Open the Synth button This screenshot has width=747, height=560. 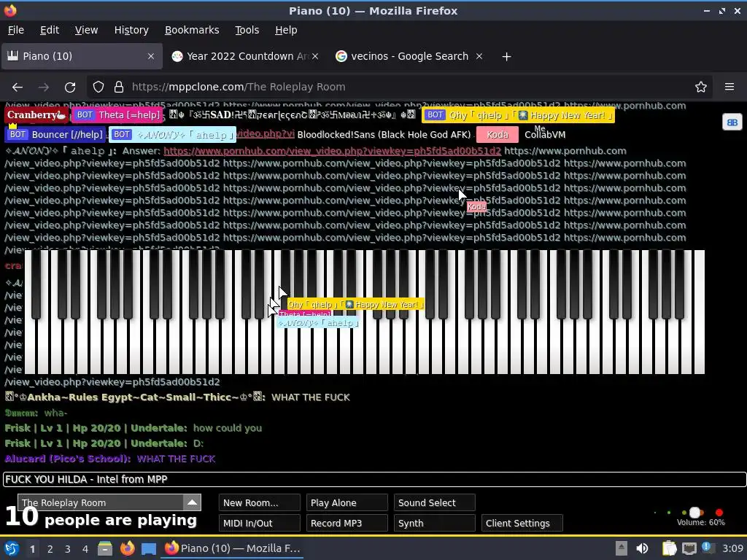tap(435, 524)
